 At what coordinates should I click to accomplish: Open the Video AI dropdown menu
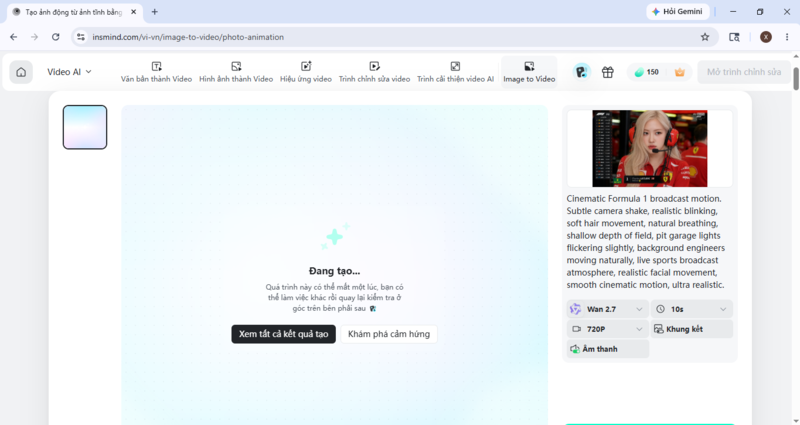(69, 72)
